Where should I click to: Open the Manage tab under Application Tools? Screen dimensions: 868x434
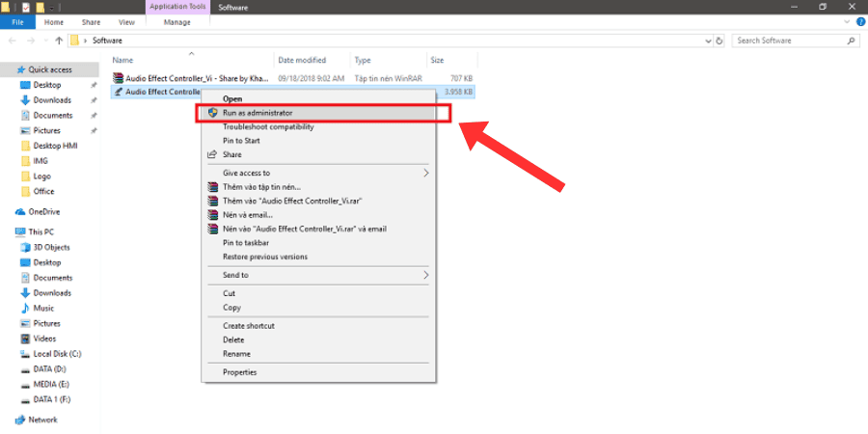[177, 23]
